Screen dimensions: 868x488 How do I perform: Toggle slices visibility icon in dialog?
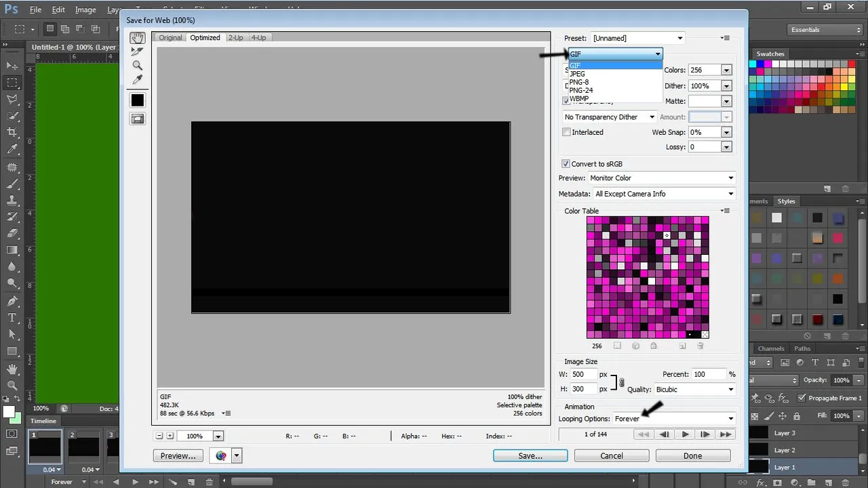[x=138, y=119]
